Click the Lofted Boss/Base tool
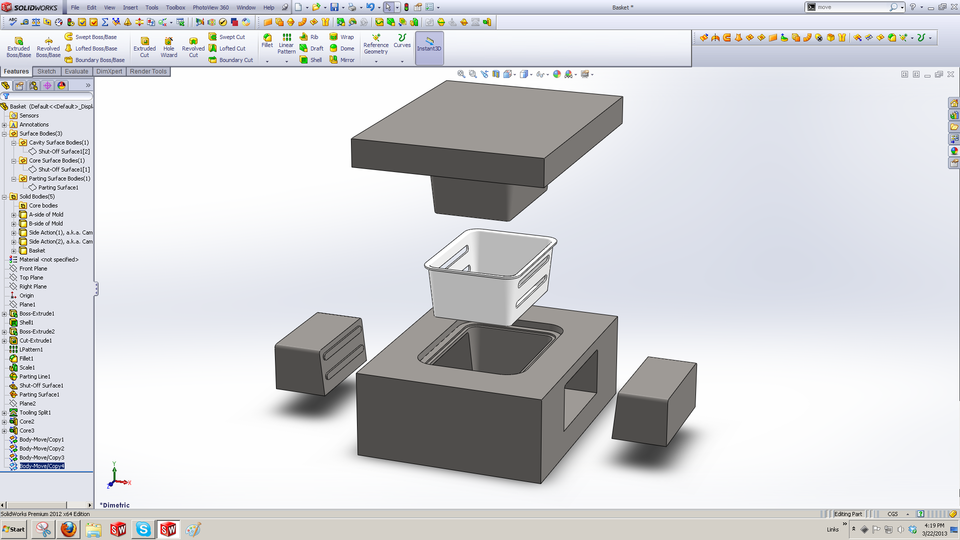 (x=94, y=48)
